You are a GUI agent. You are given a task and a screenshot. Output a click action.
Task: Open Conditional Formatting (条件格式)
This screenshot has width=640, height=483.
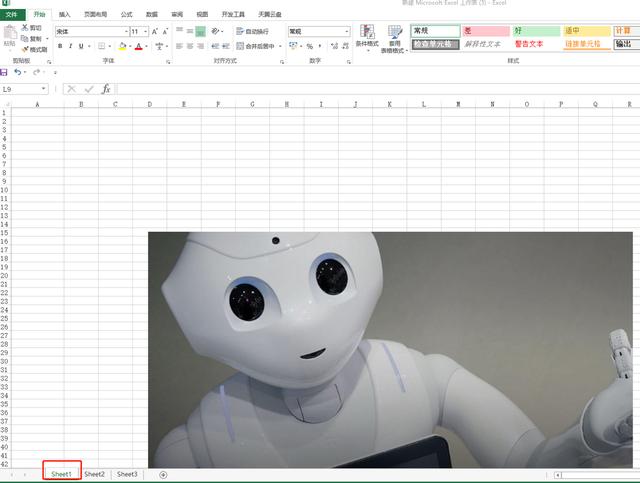pos(367,42)
